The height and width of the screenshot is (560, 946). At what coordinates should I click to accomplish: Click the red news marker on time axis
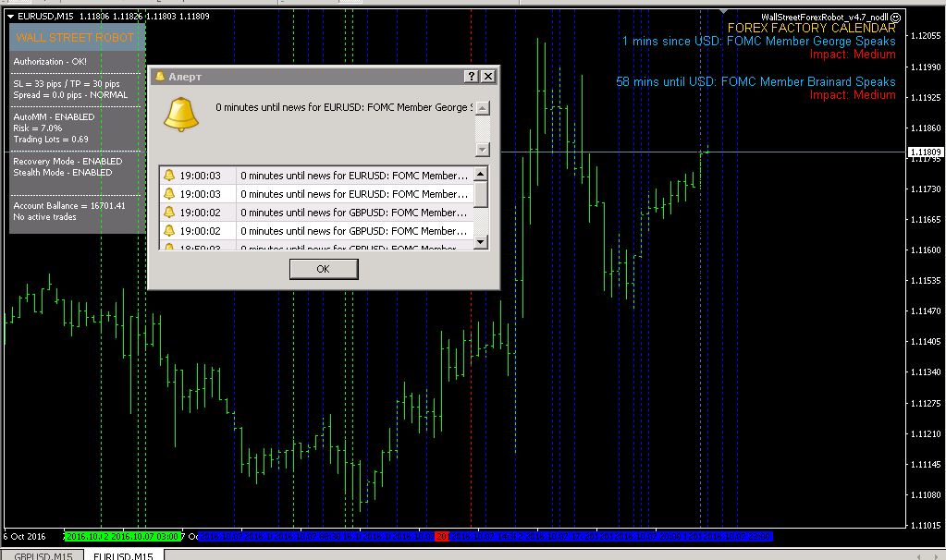(x=442, y=537)
